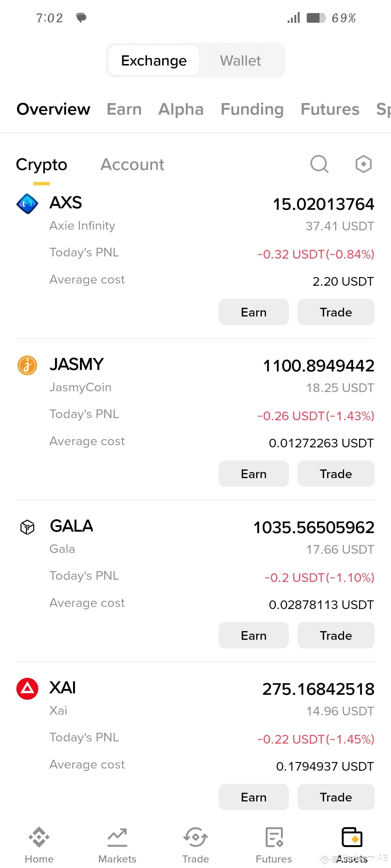Click Earn button for XAI
This screenshot has width=391, height=868.
tap(254, 797)
